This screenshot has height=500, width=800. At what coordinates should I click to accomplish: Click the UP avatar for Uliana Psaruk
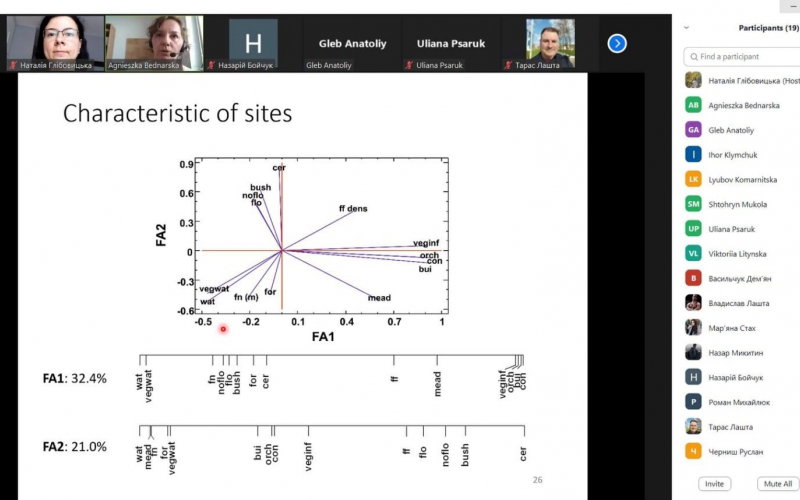tap(693, 229)
